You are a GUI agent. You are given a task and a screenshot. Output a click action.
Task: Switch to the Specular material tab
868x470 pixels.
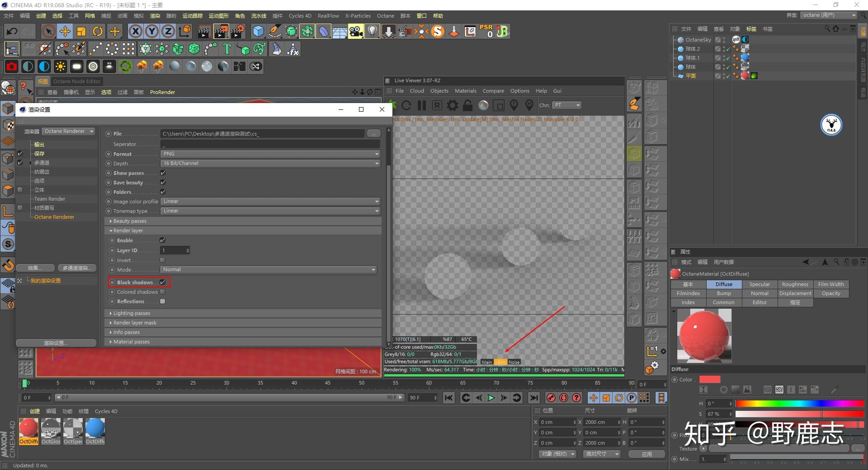759,284
